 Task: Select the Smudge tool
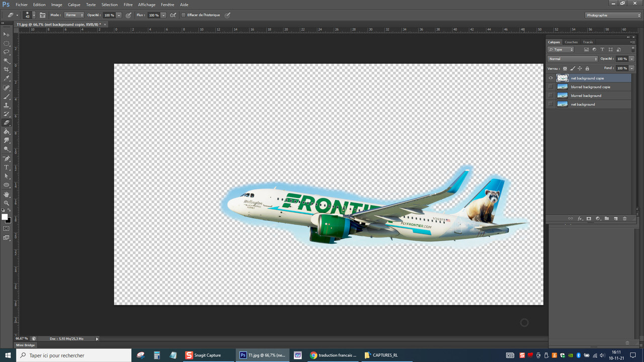[7, 140]
